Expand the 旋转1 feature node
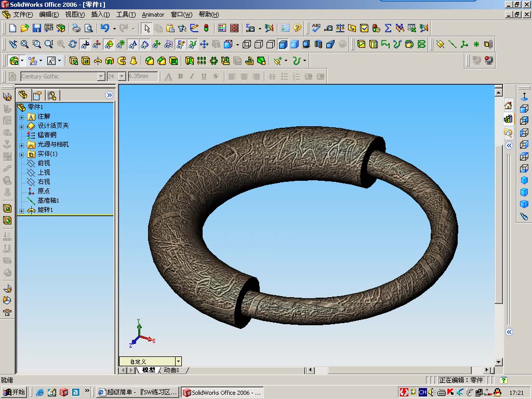 coord(21,211)
